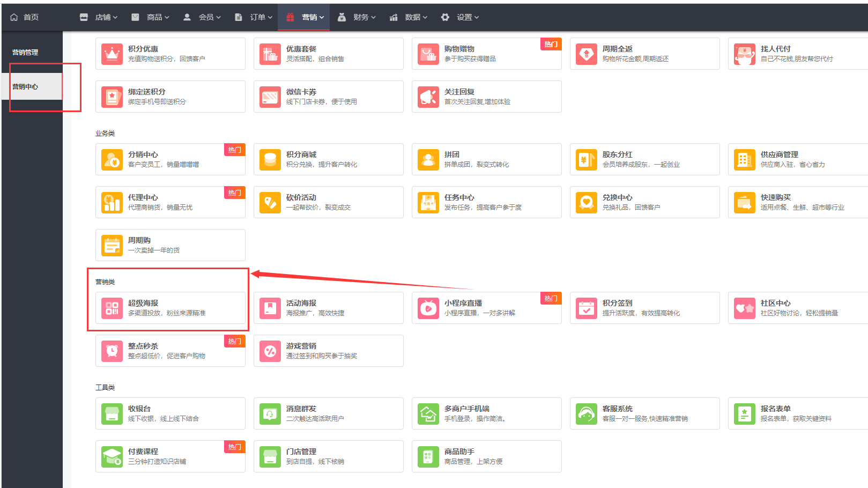Open the 营销 dropdown in navbar
The width and height of the screenshot is (868, 488).
(x=305, y=17)
